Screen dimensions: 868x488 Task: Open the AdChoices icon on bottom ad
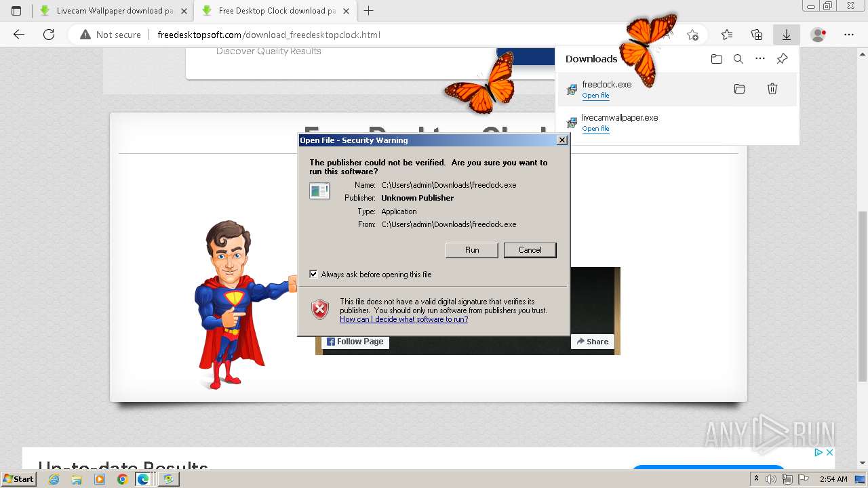click(818, 452)
